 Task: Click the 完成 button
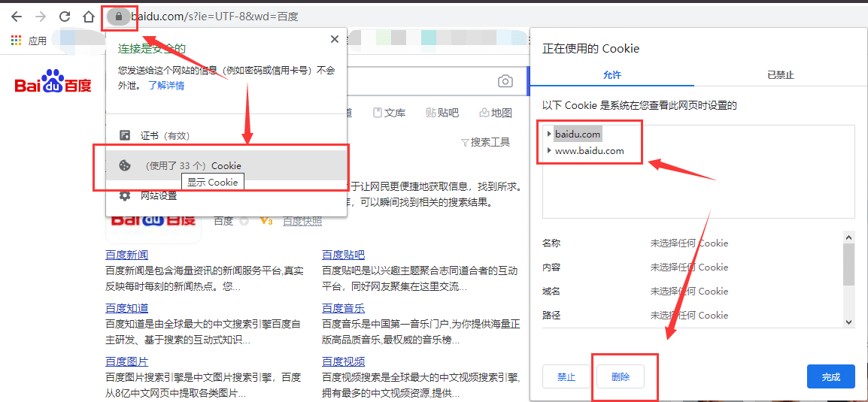(x=831, y=377)
